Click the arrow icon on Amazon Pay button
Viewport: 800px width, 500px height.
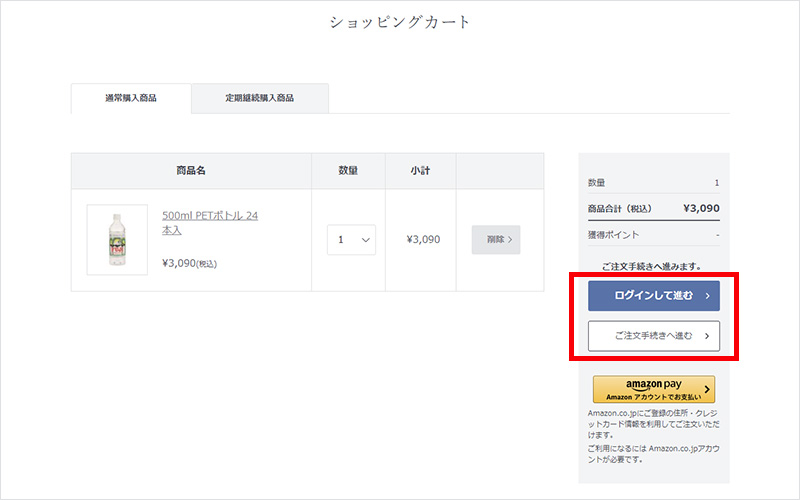(x=707, y=389)
